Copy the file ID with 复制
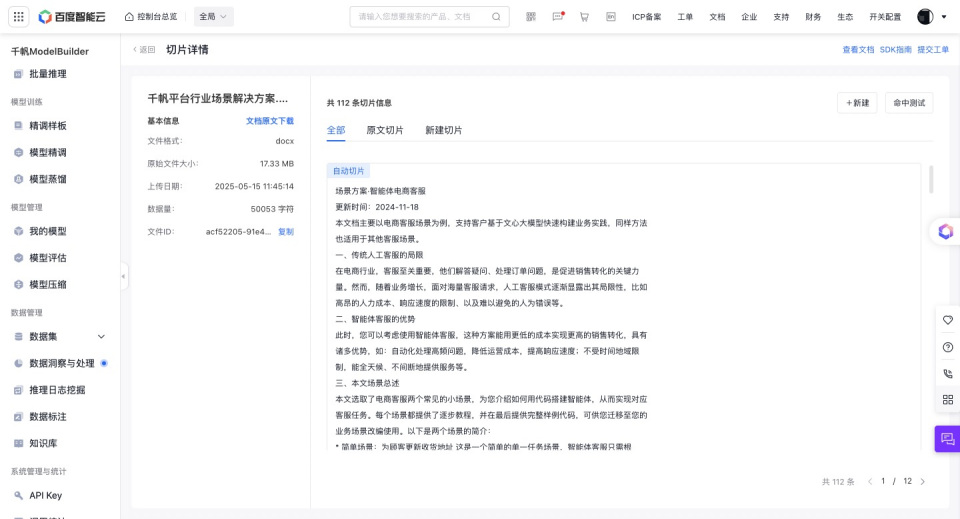Image resolution: width=960 pixels, height=519 pixels. click(286, 231)
